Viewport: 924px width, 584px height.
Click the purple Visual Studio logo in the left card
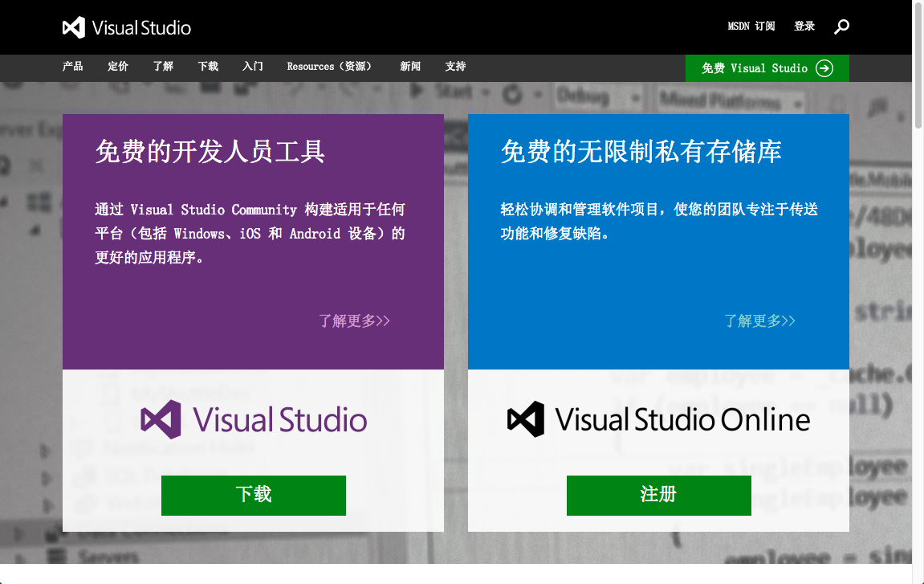point(254,419)
